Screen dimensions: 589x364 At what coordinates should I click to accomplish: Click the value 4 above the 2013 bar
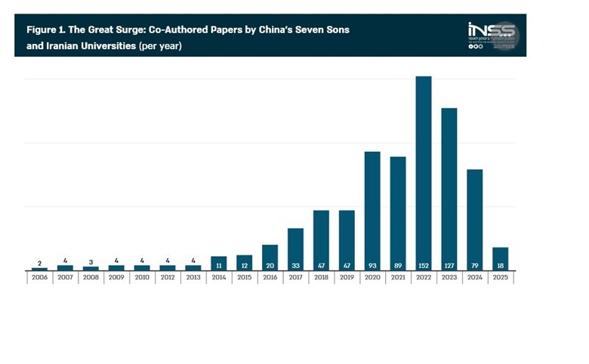[x=193, y=261]
